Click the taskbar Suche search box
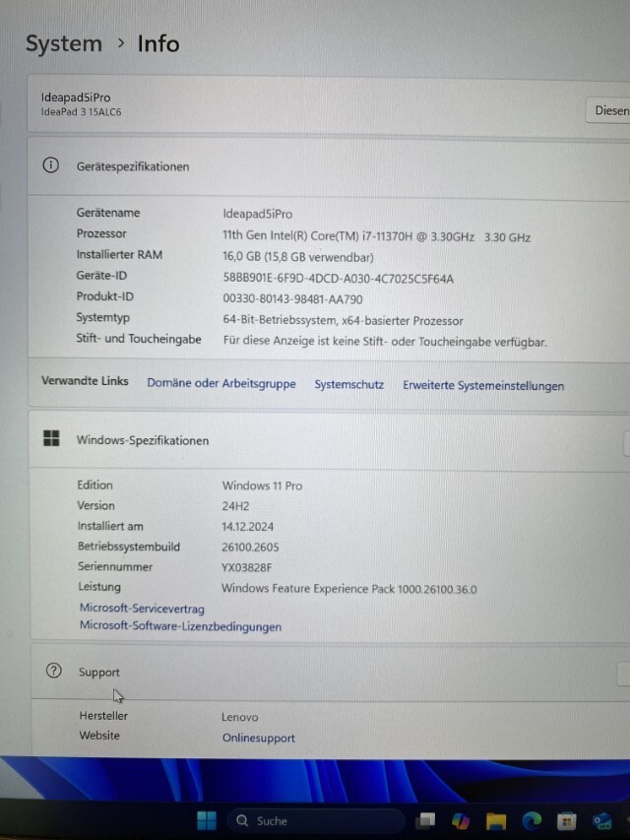This screenshot has height=840, width=630. coord(316,820)
